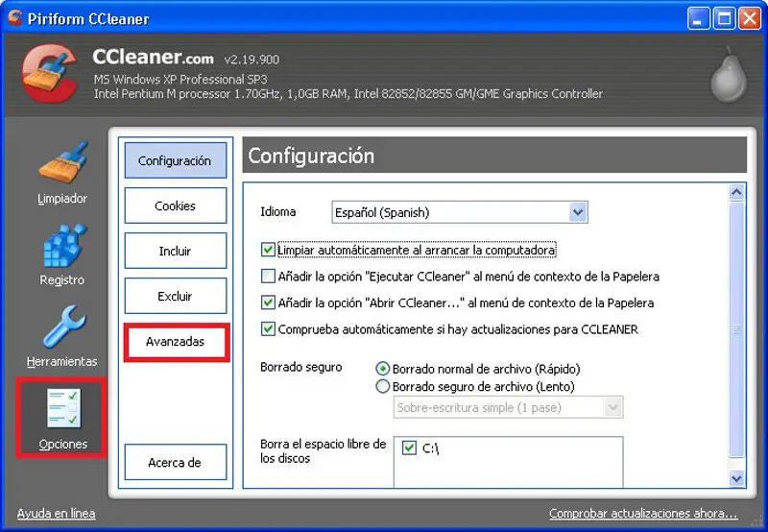The width and height of the screenshot is (768, 532).
Task: Open the Opciones checklist section
Action: [x=62, y=418]
